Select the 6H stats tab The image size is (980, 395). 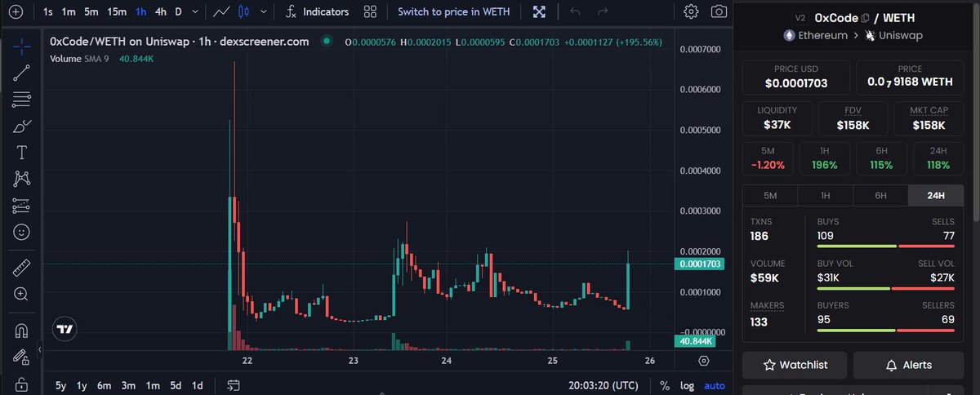click(880, 195)
